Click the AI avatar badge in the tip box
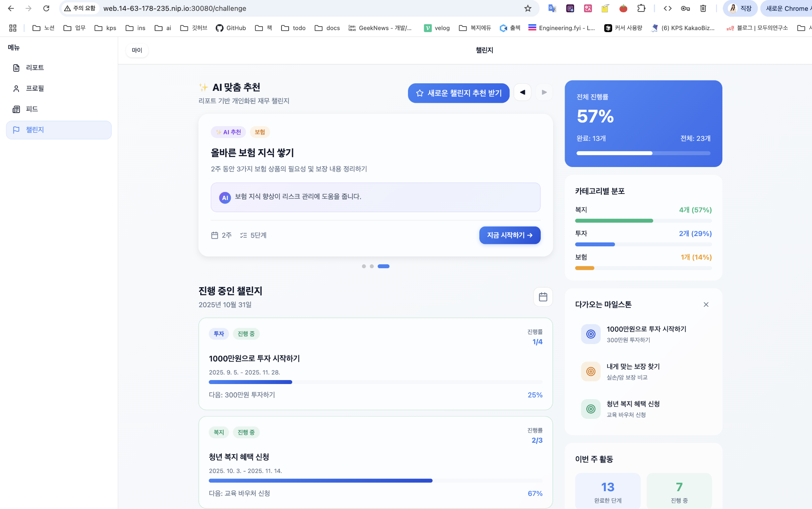The height and width of the screenshot is (509, 812). click(x=225, y=198)
